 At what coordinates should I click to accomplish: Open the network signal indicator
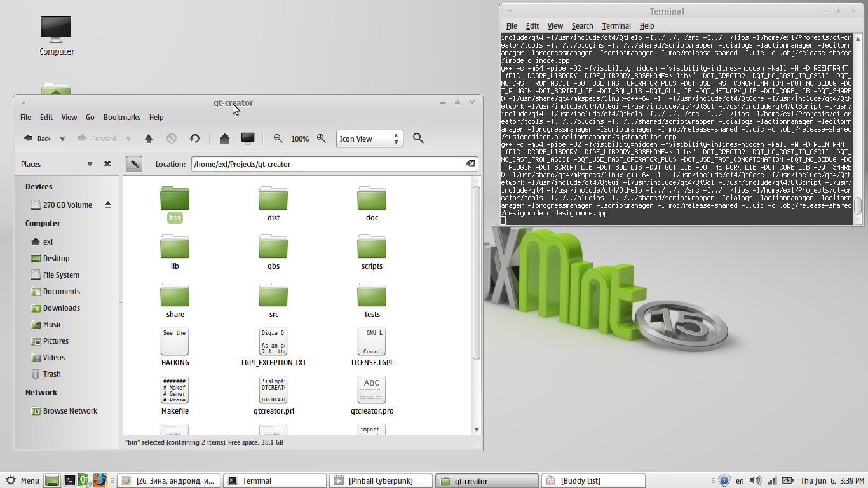point(772,480)
